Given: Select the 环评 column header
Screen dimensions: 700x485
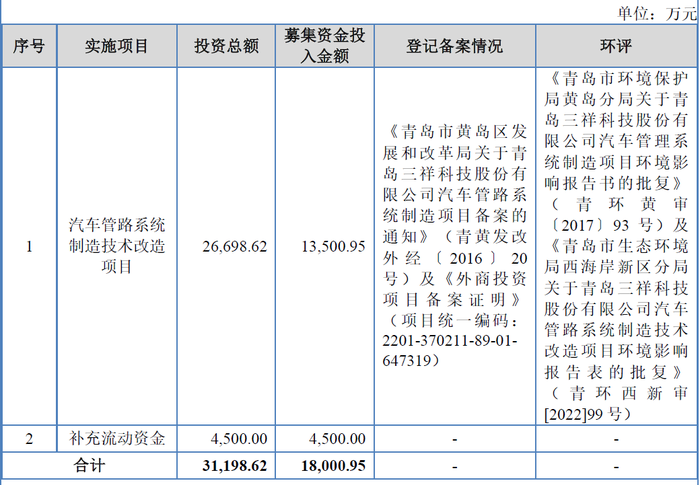Looking at the screenshot, I should pyautogui.click(x=616, y=46).
